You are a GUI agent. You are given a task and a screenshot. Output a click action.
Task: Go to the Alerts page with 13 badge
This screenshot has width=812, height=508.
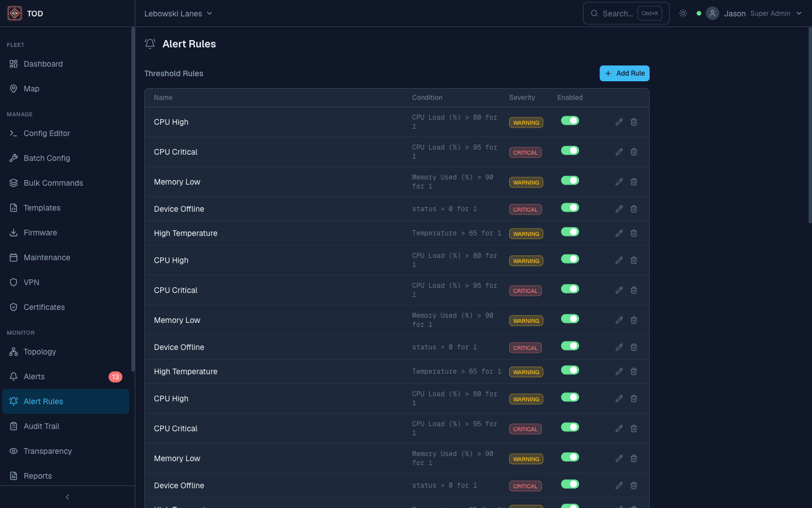pyautogui.click(x=34, y=376)
